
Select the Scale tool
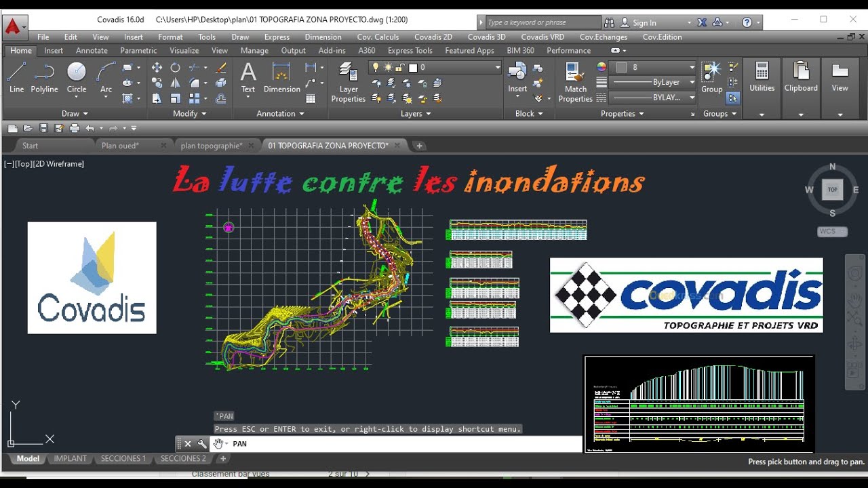[x=175, y=98]
